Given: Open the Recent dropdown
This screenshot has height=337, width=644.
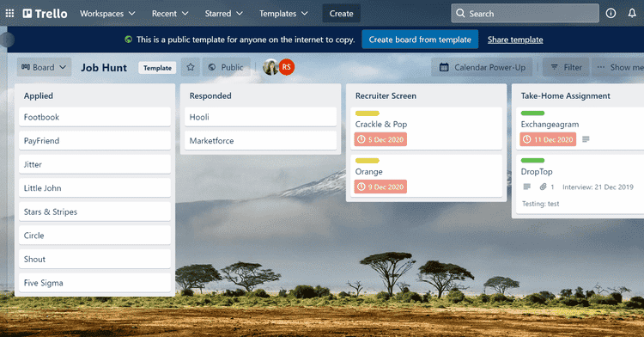Looking at the screenshot, I should [x=170, y=14].
